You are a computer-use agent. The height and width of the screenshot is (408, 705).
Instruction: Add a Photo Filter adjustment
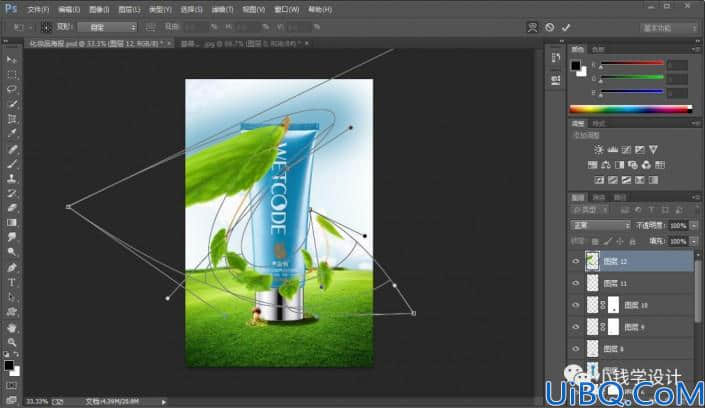point(633,165)
